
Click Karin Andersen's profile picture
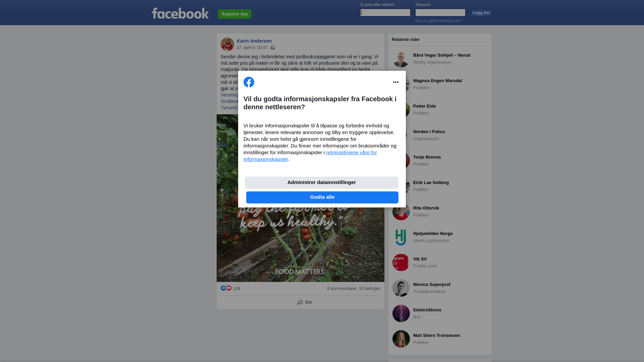[227, 44]
